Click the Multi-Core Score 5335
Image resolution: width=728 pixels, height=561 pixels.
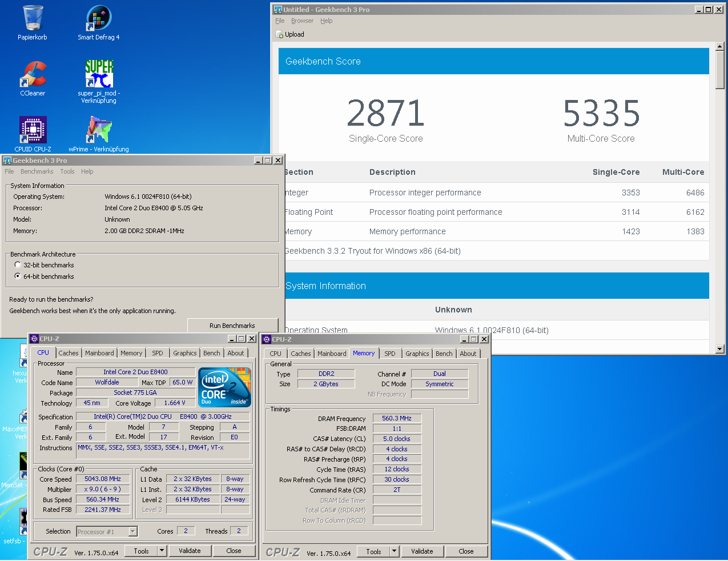point(601,113)
